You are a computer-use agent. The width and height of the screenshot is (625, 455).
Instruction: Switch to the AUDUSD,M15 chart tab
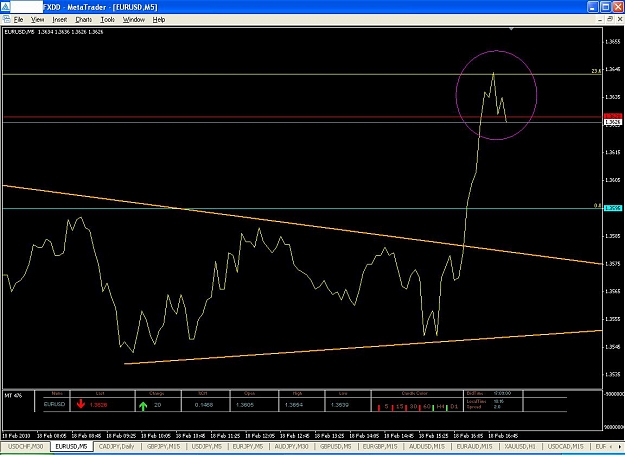click(426, 447)
